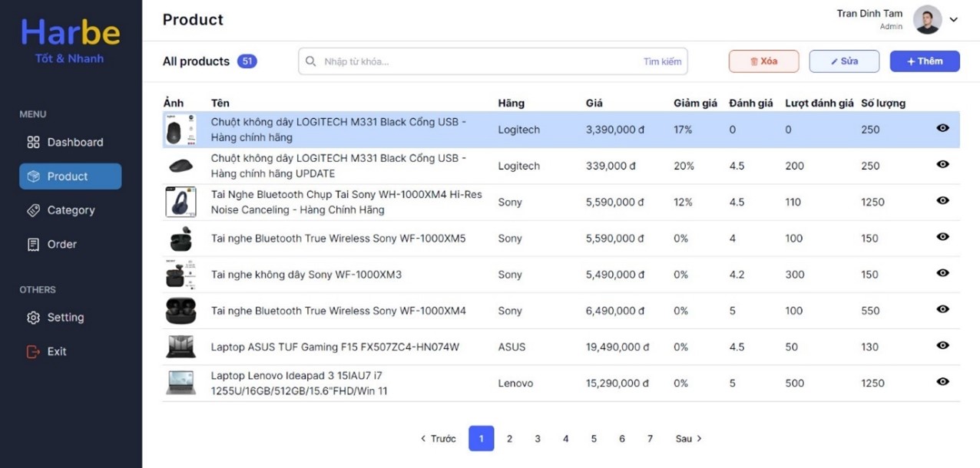Click eye icon for Lenovo Ideapad 3 row

point(943,381)
